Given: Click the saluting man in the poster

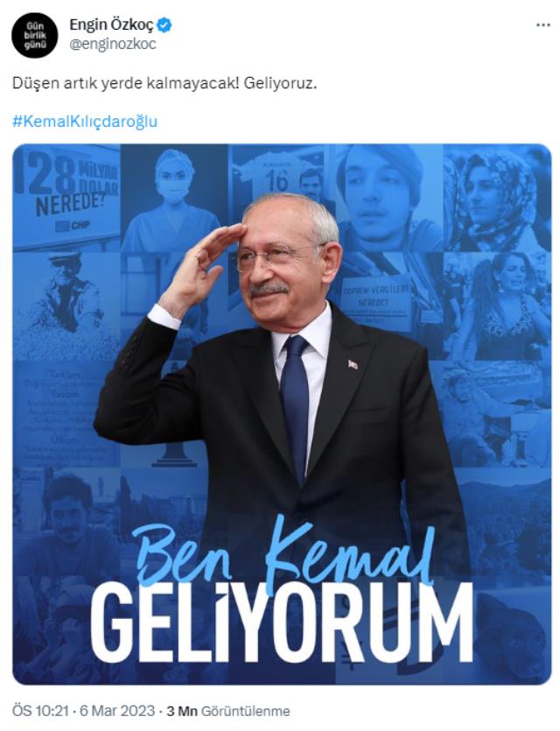Looking at the screenshot, I should point(281,363).
